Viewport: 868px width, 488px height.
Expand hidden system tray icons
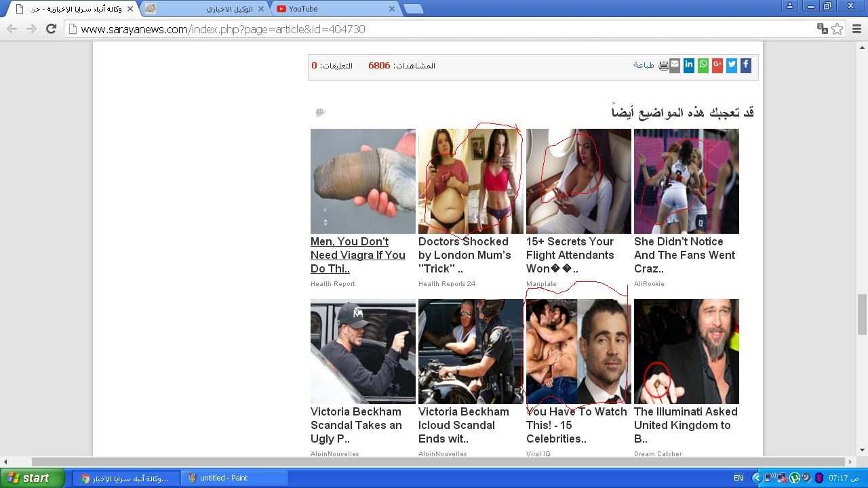point(757,478)
